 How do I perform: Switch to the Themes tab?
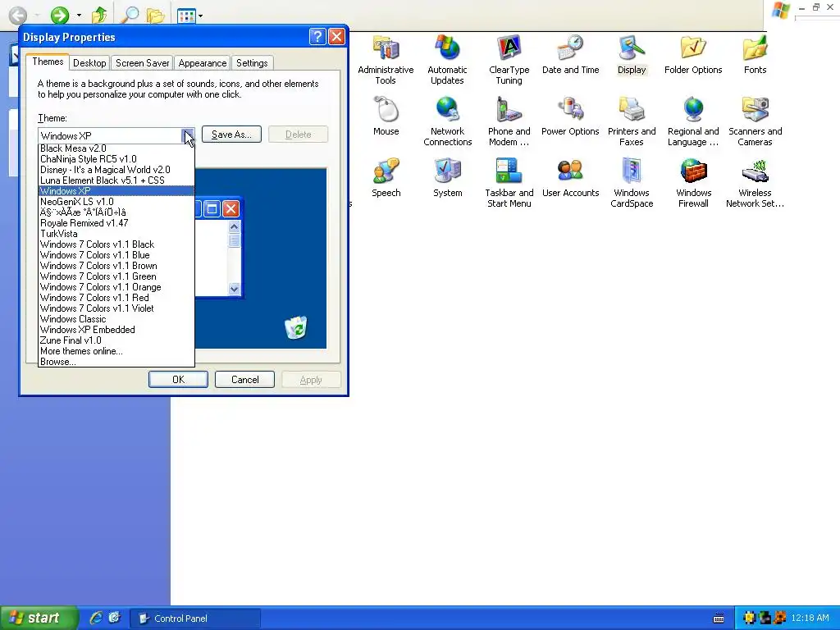point(48,62)
